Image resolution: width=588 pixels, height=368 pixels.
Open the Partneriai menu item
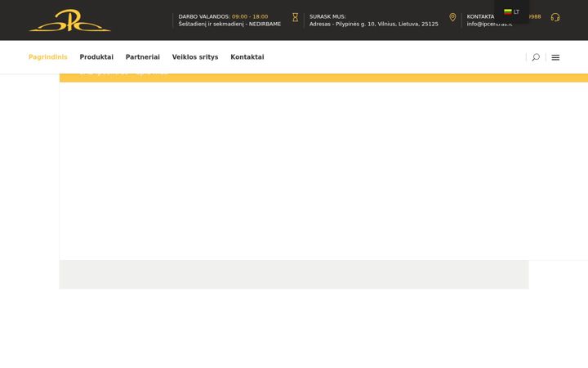[142, 57]
